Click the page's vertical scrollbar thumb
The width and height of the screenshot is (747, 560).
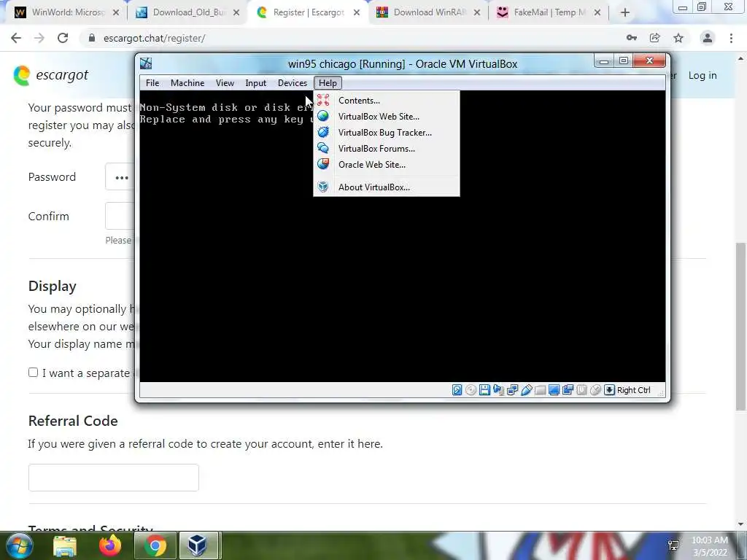(x=741, y=326)
